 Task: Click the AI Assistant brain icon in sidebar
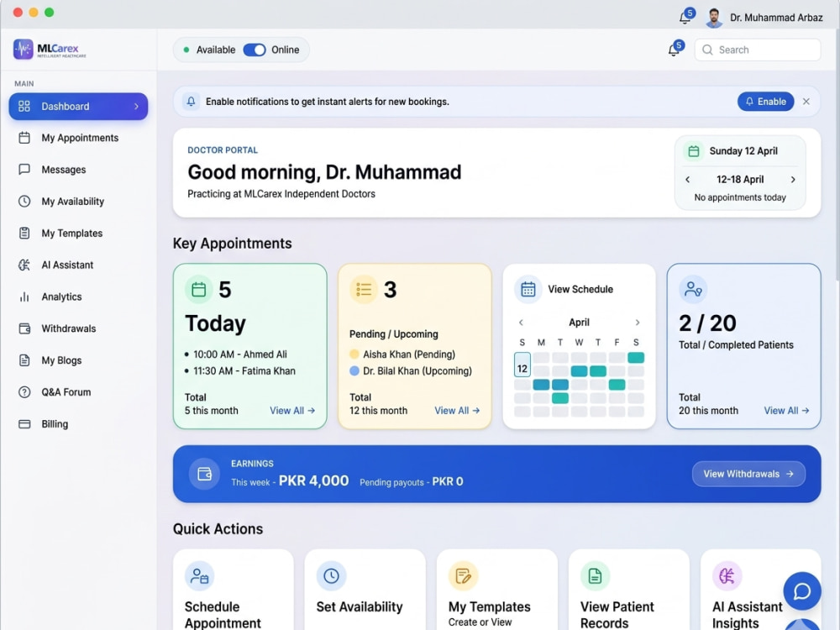tap(24, 265)
